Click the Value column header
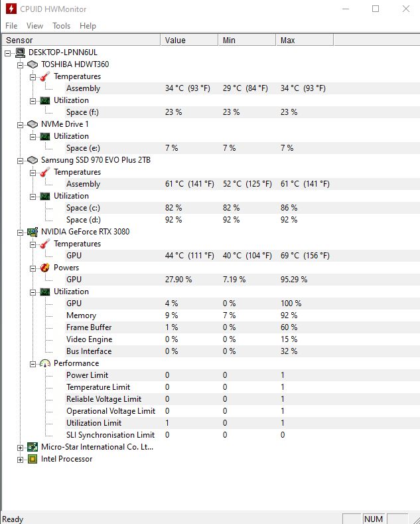Screen dimensions: 420x524 coord(189,40)
